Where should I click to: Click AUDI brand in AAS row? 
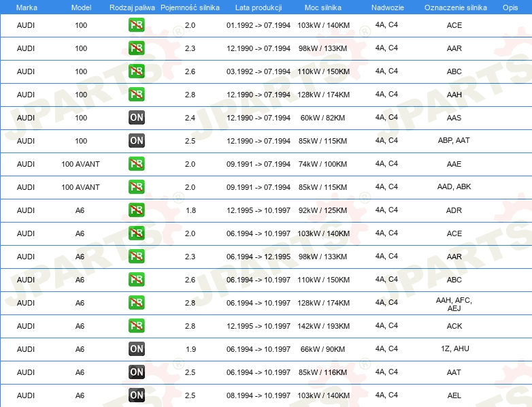tap(26, 118)
